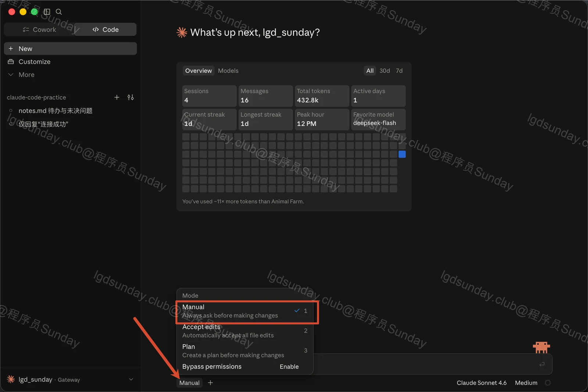Viewport: 588px width, 392px height.
Task: Open the Claude Sonnet 4.6 model picker
Action: pyautogui.click(x=481, y=383)
